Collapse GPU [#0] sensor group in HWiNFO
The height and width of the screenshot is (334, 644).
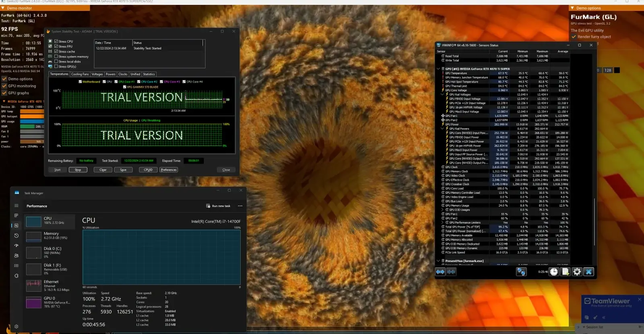438,69
